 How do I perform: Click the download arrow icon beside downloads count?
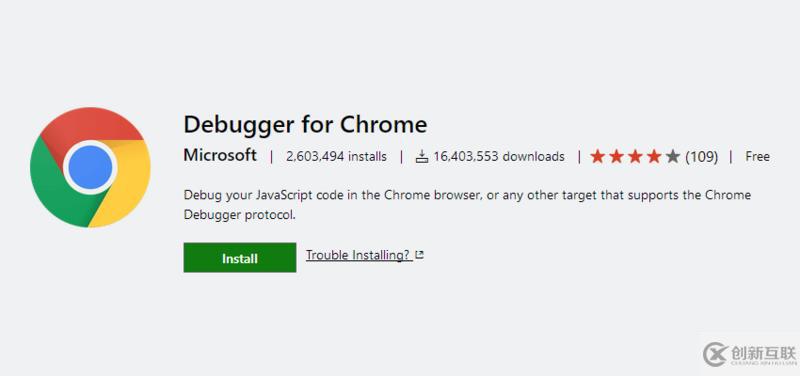(x=421, y=156)
